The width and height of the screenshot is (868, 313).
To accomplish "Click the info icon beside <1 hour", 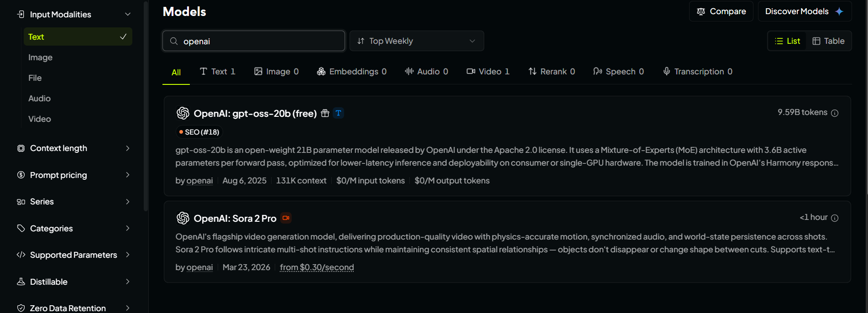I will click(835, 218).
